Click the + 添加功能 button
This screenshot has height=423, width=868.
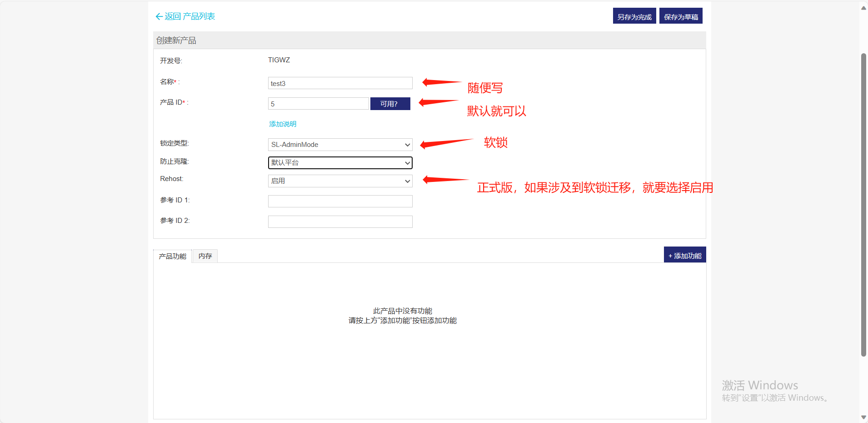(685, 255)
